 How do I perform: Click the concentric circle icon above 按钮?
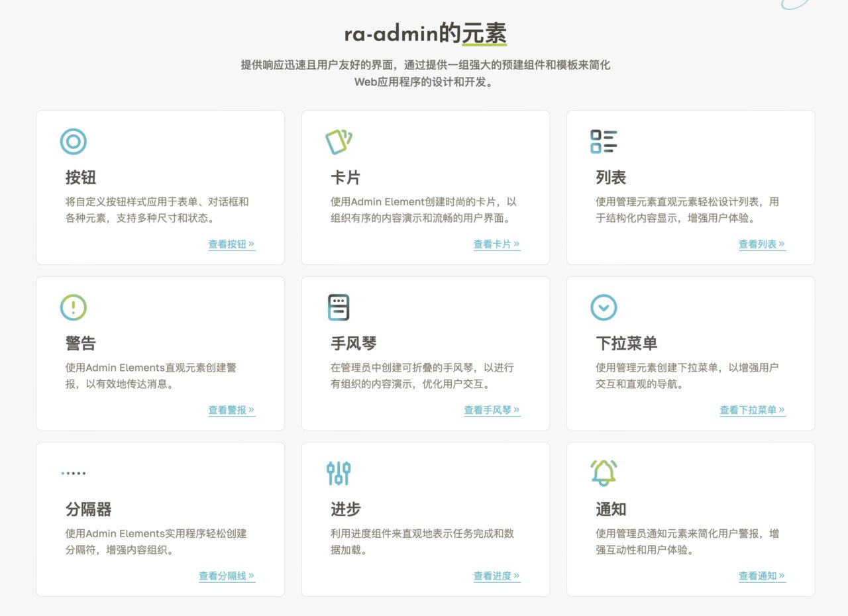pyautogui.click(x=74, y=142)
